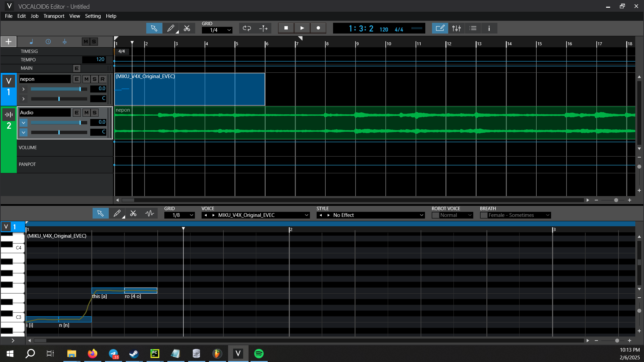
Task: Click the nepon track volume slider
Action: pos(59,89)
